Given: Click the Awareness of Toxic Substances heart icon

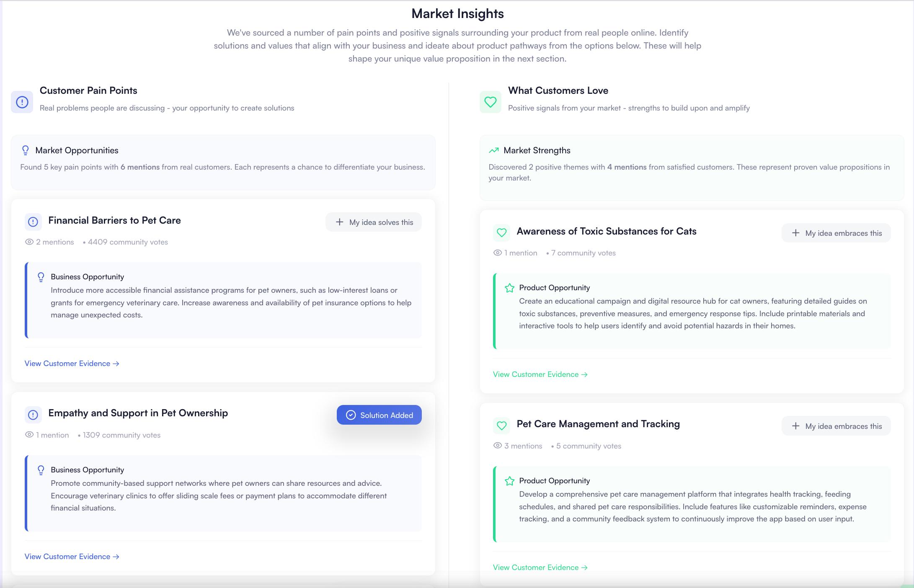Looking at the screenshot, I should [x=501, y=233].
